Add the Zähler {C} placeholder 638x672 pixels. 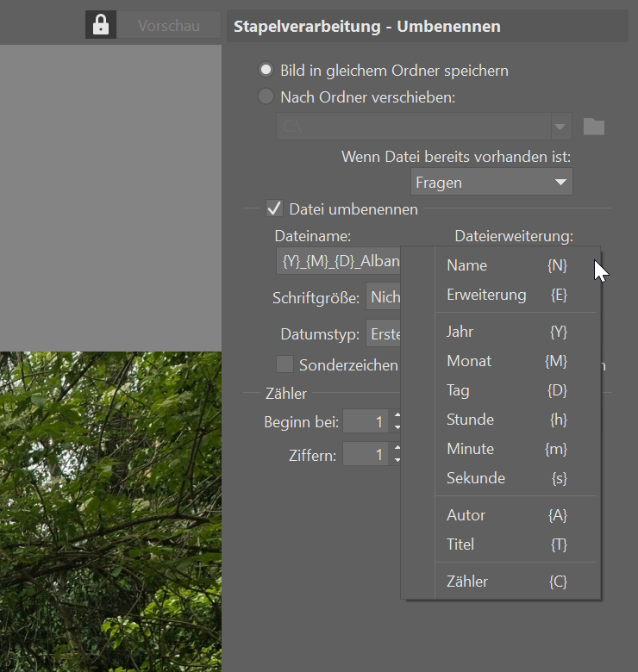[506, 582]
